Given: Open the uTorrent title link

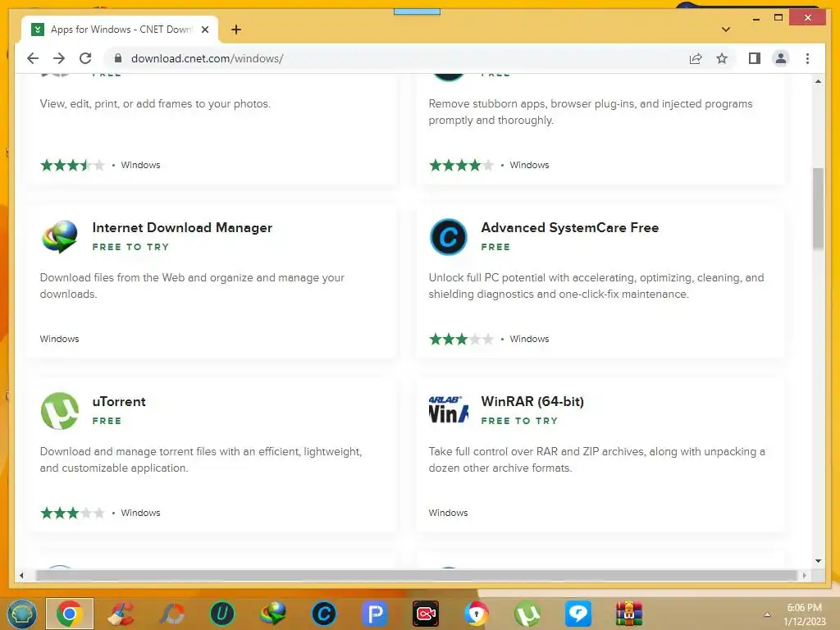Looking at the screenshot, I should coord(119,402).
